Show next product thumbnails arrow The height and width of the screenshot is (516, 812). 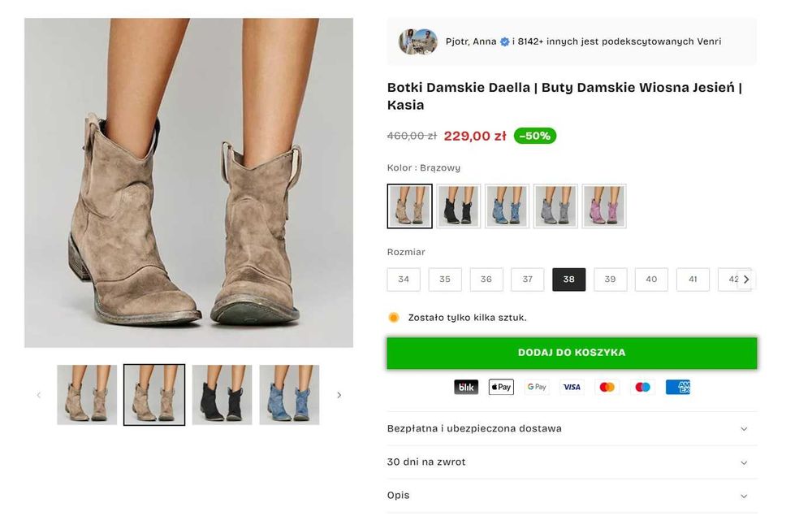click(339, 396)
